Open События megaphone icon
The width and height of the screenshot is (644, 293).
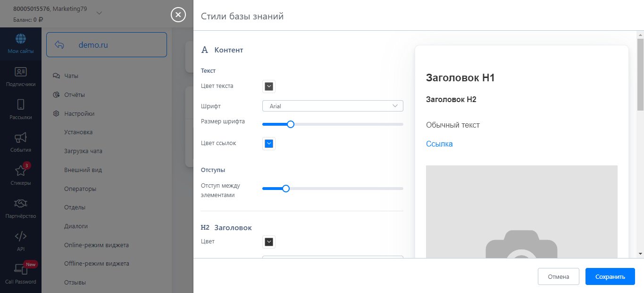21,138
